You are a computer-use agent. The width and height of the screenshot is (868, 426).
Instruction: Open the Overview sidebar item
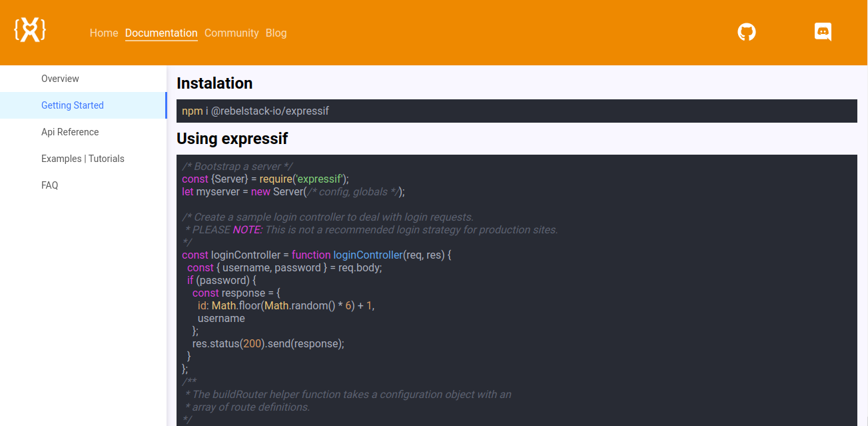click(x=60, y=79)
